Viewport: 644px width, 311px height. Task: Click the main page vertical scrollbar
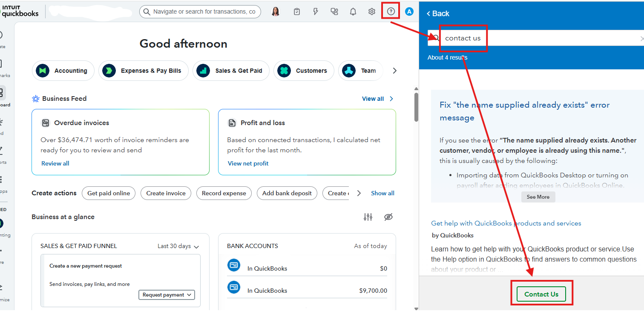(417, 107)
